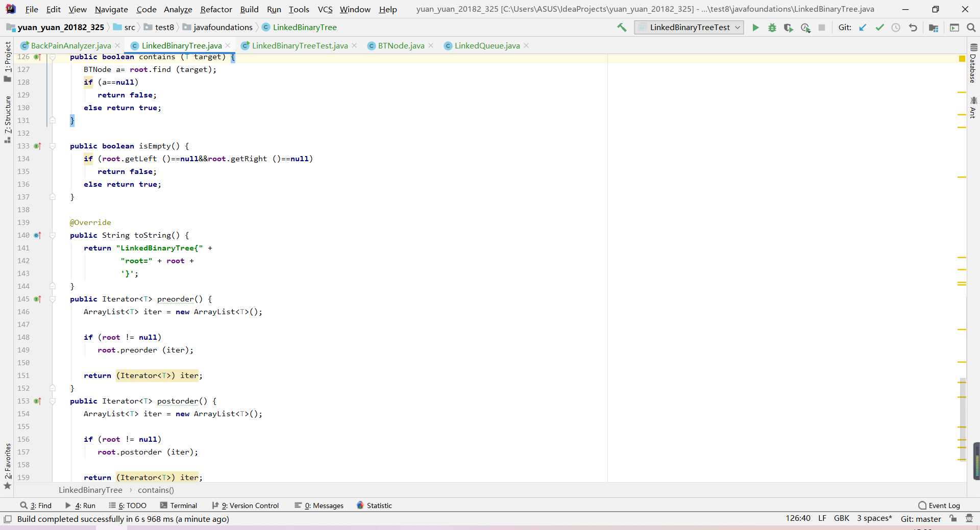
Task: Toggle the TODO tool window
Action: pyautogui.click(x=128, y=506)
